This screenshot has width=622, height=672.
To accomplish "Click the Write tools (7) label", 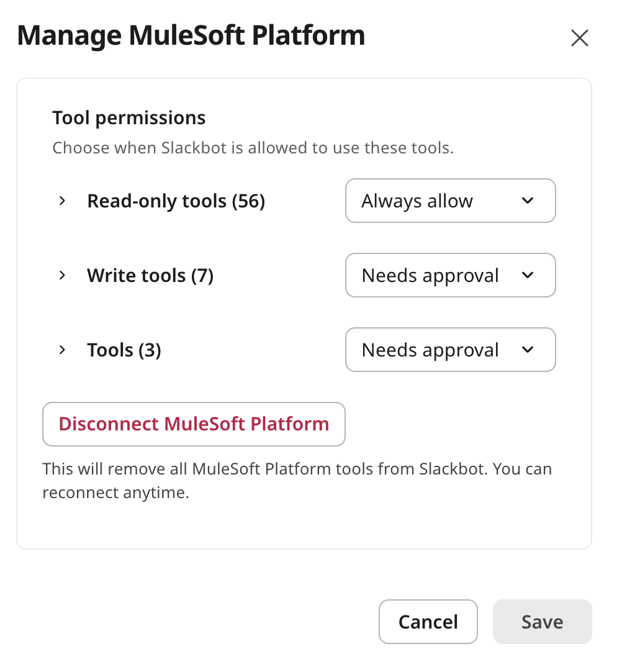I will pyautogui.click(x=150, y=276).
